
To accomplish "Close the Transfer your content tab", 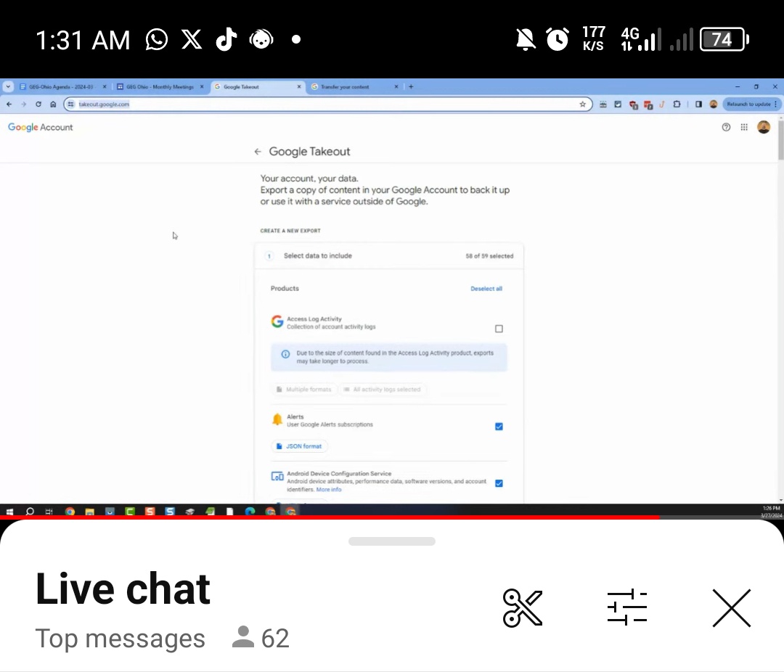I will pyautogui.click(x=396, y=86).
